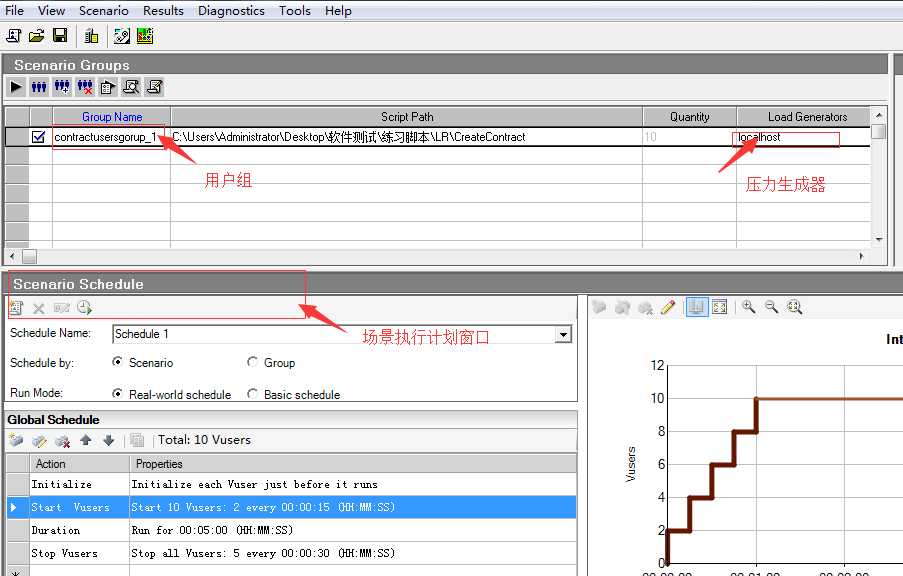Click the Rename Schedule icon
The image size is (903, 576).
point(62,308)
